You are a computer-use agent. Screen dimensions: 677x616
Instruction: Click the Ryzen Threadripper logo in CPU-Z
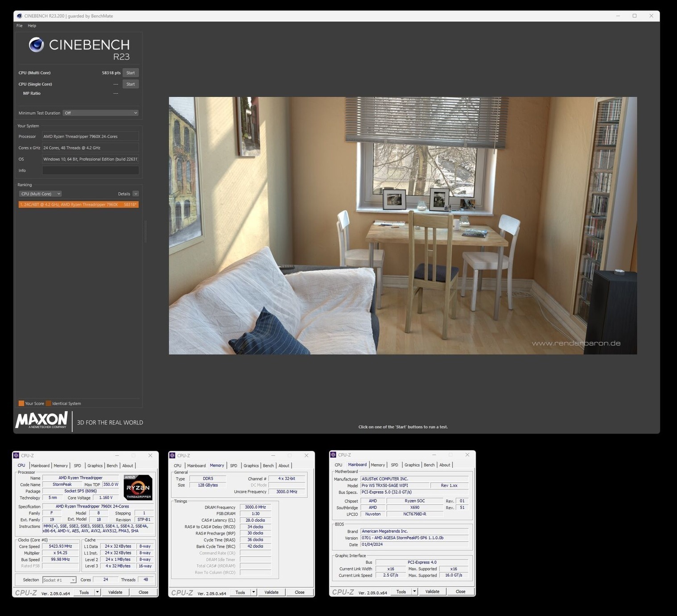(138, 487)
